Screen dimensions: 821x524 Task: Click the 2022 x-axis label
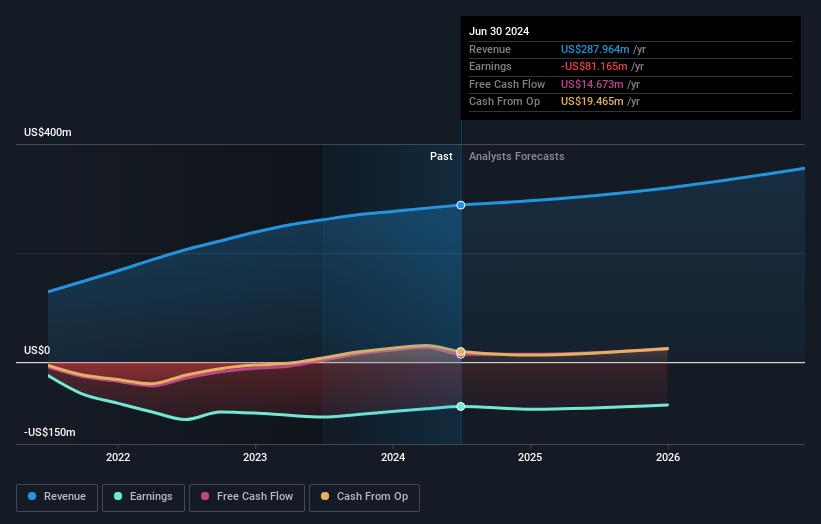coord(118,457)
